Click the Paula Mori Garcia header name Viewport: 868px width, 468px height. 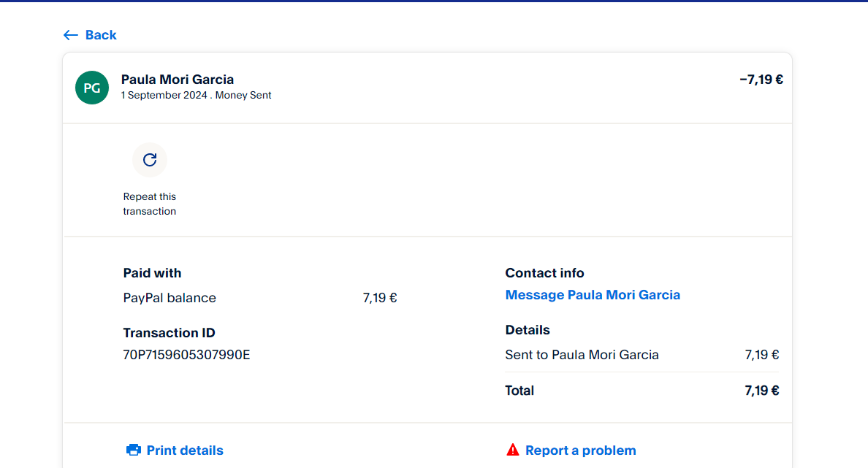pos(178,80)
